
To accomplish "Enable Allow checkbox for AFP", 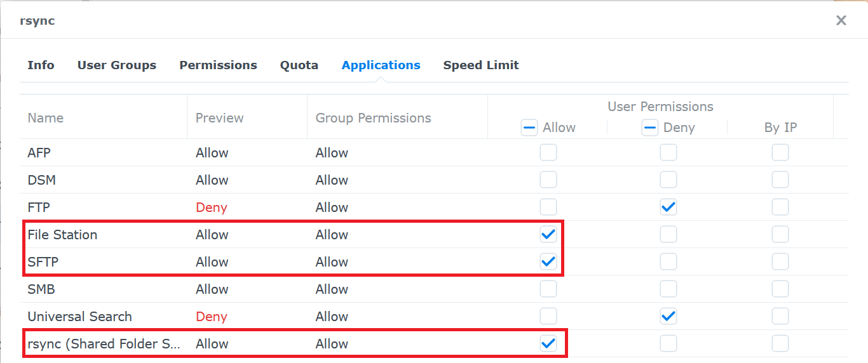I will pyautogui.click(x=548, y=152).
